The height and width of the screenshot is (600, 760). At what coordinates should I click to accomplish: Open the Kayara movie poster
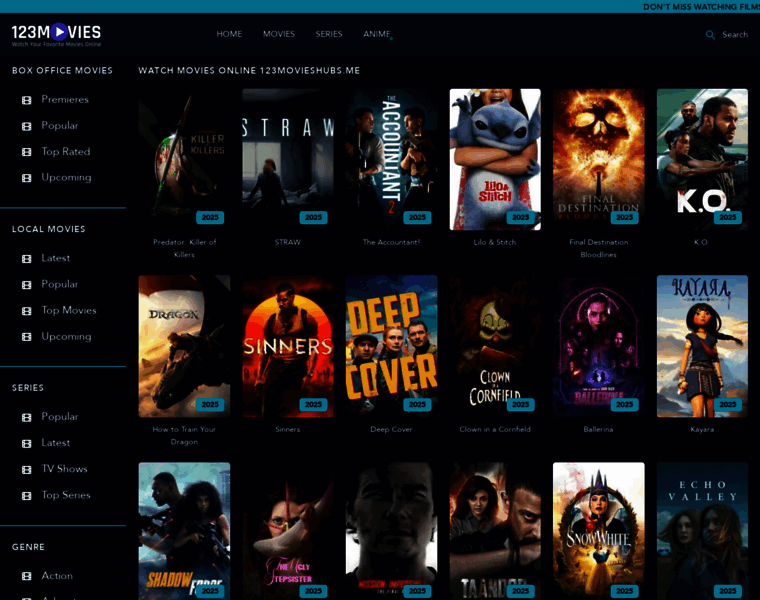702,346
